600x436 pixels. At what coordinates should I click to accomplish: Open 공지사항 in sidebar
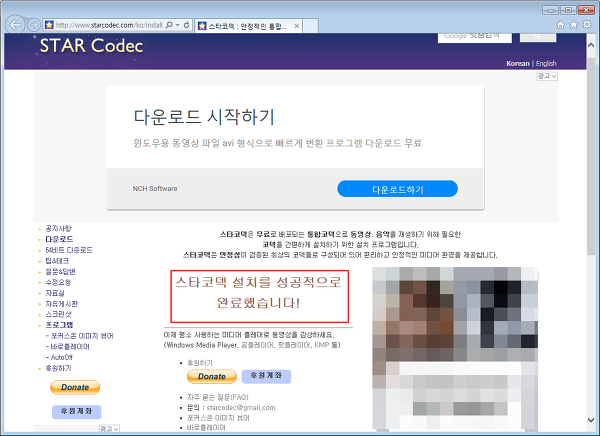coord(58,229)
